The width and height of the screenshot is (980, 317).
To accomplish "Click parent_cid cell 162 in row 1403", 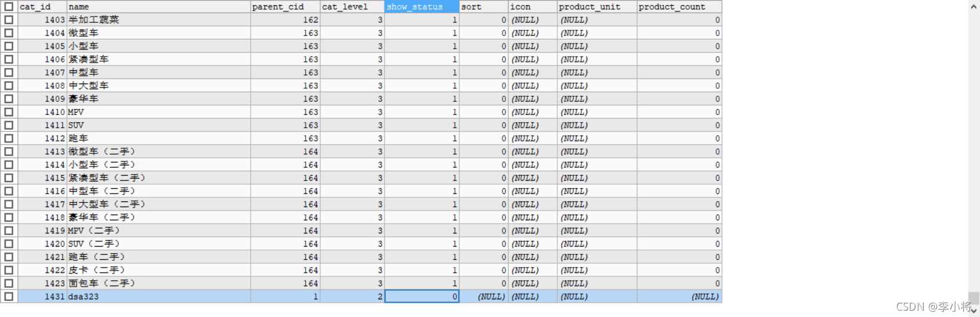I will pos(285,19).
